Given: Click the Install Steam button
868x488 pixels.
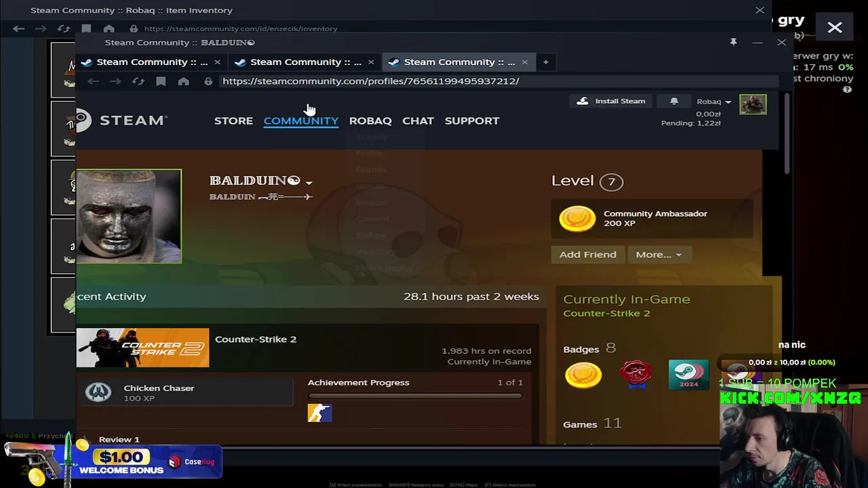Looking at the screenshot, I should 612,101.
